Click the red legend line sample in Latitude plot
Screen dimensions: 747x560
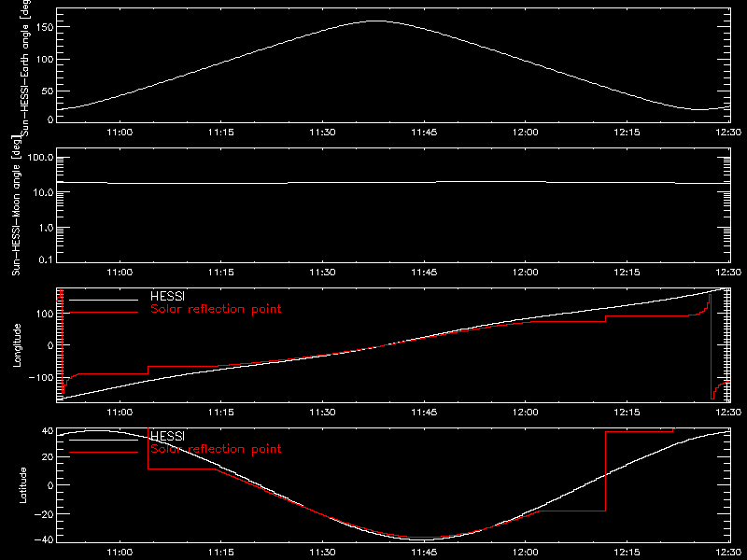tap(104, 453)
